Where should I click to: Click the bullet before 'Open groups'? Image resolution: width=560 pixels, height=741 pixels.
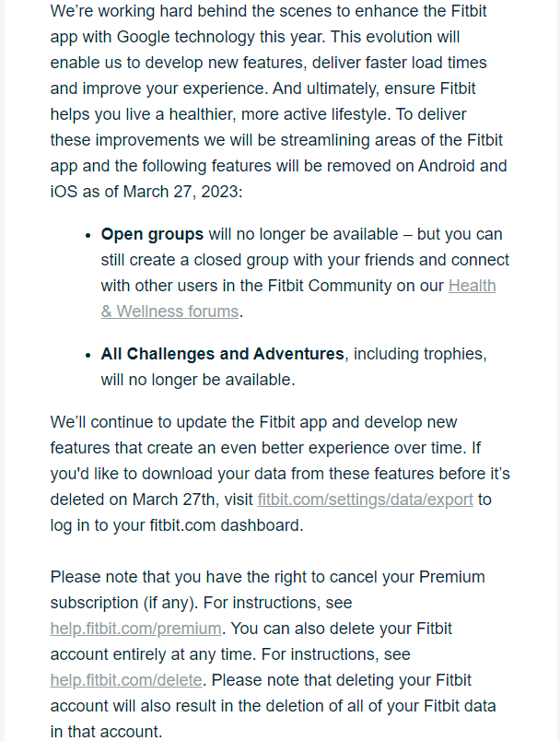point(87,235)
